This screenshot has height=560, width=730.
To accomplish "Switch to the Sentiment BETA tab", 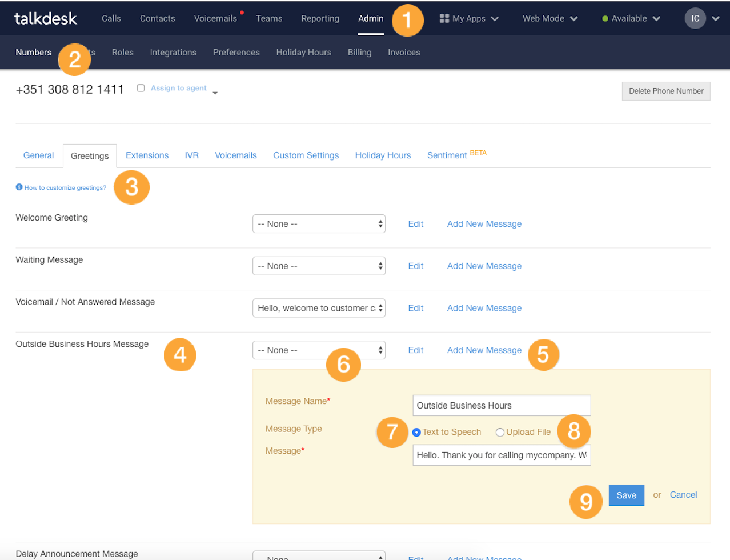I will [457, 155].
